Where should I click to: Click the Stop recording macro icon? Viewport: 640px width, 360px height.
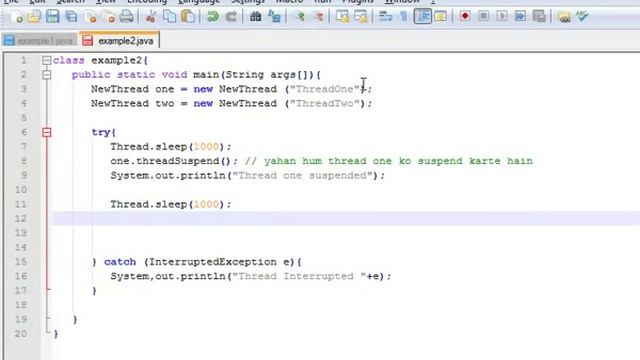coord(483,17)
